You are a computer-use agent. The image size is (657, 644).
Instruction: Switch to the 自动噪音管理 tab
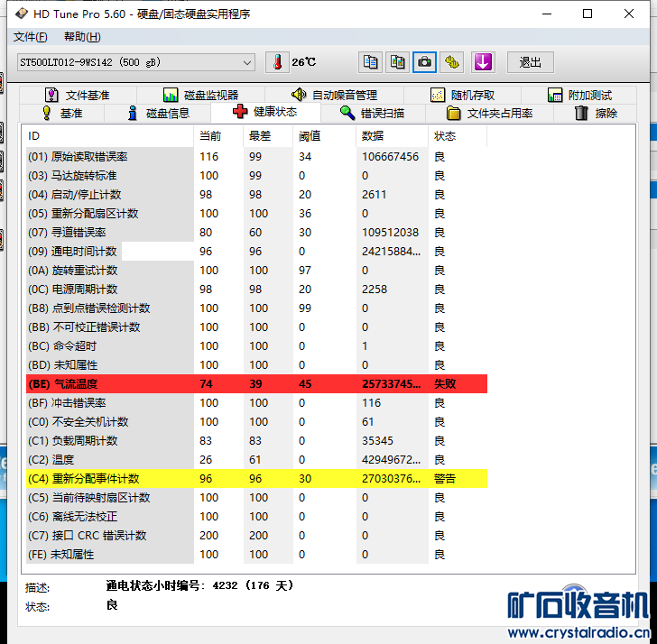pyautogui.click(x=334, y=95)
